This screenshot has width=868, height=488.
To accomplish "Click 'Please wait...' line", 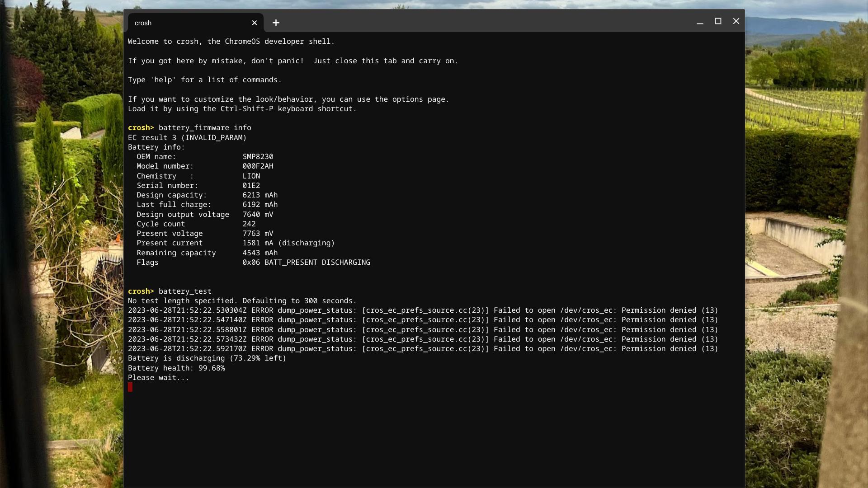I will [159, 378].
